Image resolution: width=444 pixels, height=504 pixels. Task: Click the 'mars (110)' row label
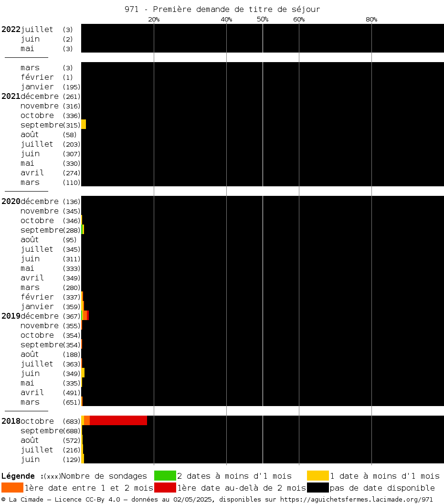(x=51, y=182)
